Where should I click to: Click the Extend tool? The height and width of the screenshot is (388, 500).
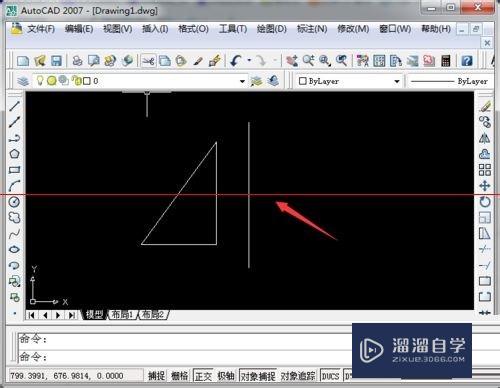coord(485,265)
